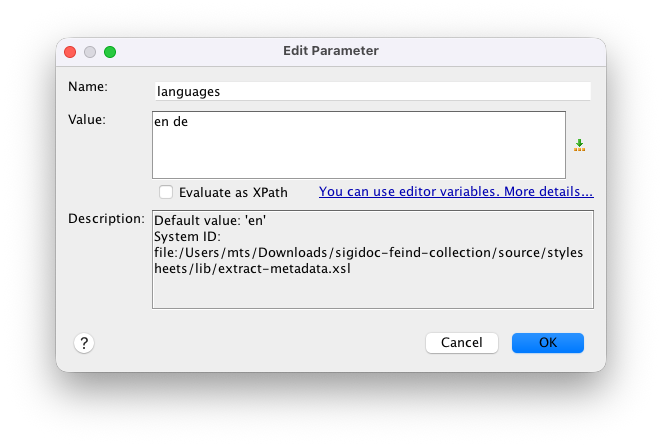Viewport: 662px width, 446px height.
Task: Click the green zoom window button
Action: pos(110,51)
